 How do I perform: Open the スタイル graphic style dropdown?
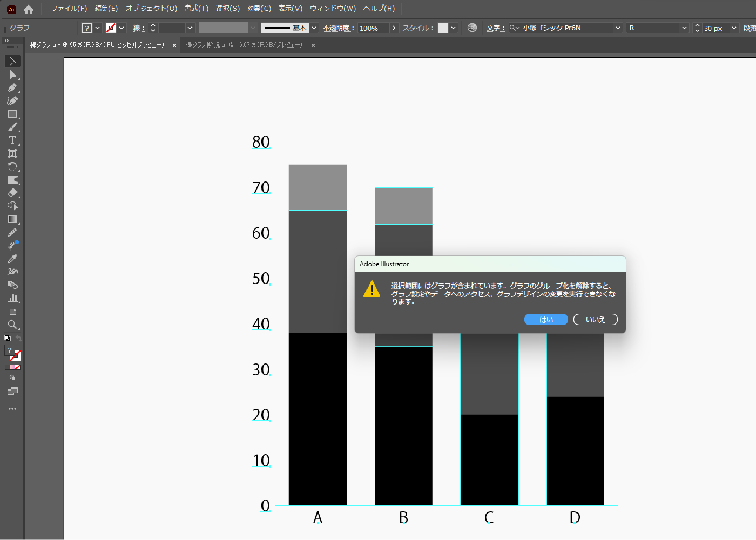coord(454,28)
